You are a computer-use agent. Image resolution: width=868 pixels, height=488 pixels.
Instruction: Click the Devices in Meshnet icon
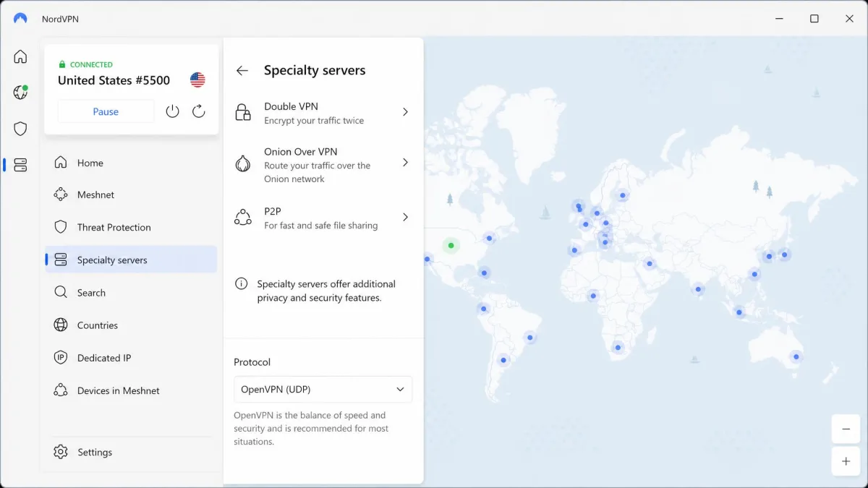[61, 390]
